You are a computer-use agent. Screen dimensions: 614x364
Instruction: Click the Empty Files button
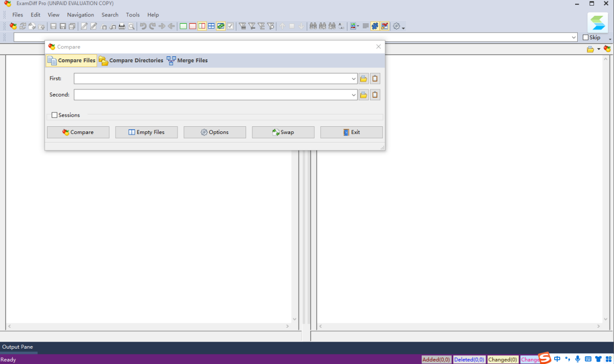click(x=146, y=132)
